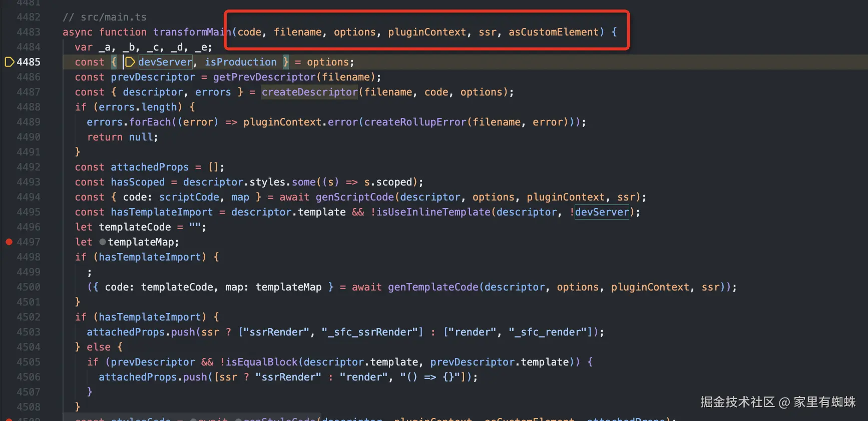Screen dimensions: 868x421
Task: Click the isProduction variable on line 4485
Action: pos(240,62)
